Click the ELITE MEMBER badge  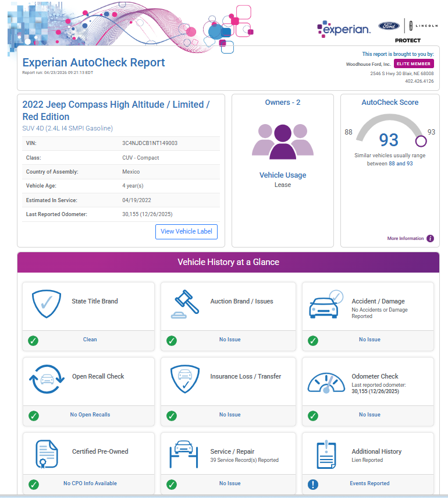(414, 64)
